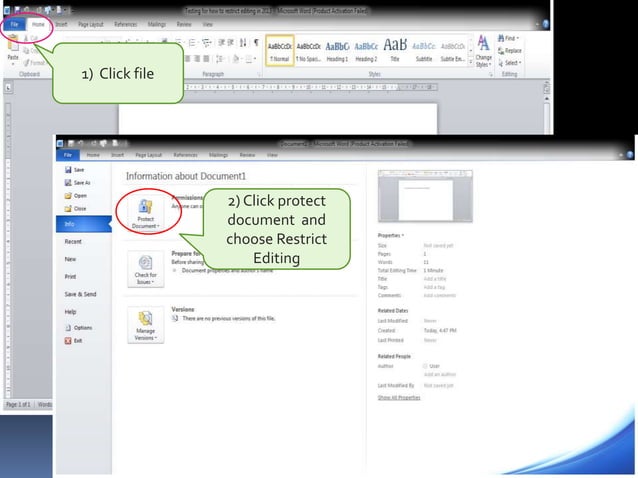Image resolution: width=638 pixels, height=478 pixels.
Task: Choose the Heading 1 style
Action: [337, 51]
